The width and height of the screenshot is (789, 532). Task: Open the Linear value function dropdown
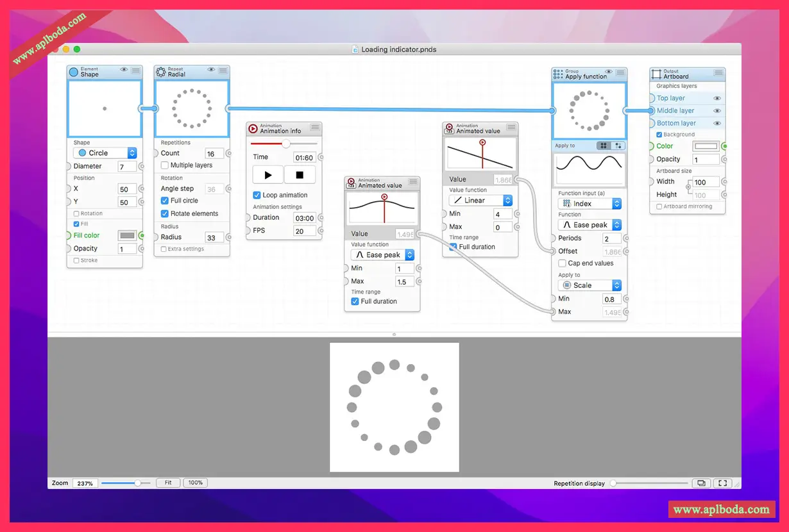pos(480,200)
